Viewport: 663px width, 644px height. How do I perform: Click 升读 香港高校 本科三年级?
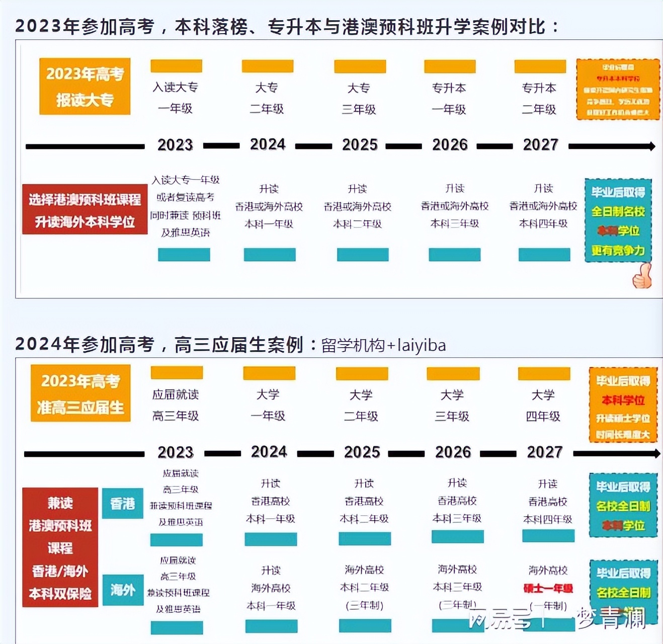click(457, 501)
